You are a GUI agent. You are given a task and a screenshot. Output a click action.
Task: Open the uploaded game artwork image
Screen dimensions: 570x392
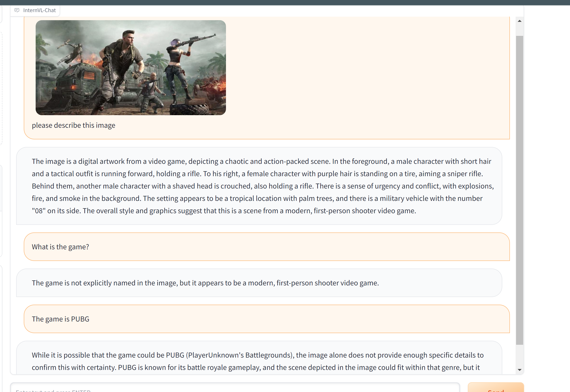(x=130, y=67)
